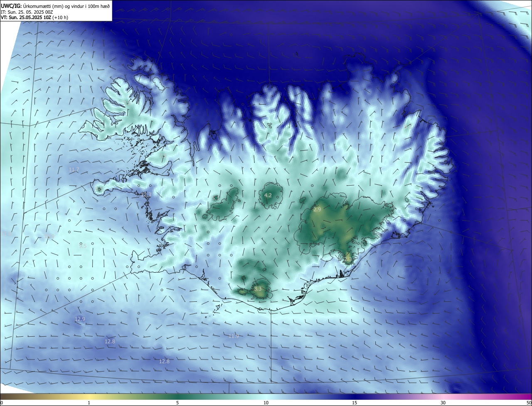Image resolution: width=532 pixels, height=406 pixels.
Task: Click the 11.7 value label on map
Action: pyautogui.click(x=74, y=169)
